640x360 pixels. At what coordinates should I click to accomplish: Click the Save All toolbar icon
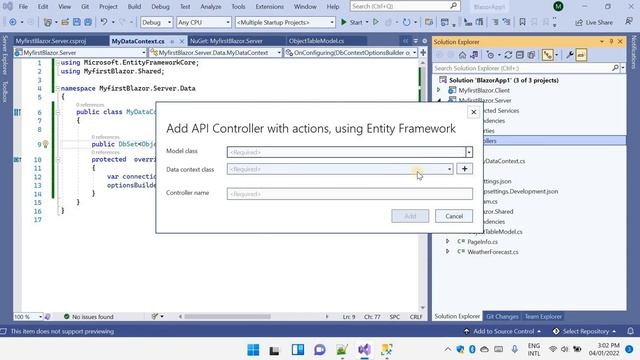88,22
